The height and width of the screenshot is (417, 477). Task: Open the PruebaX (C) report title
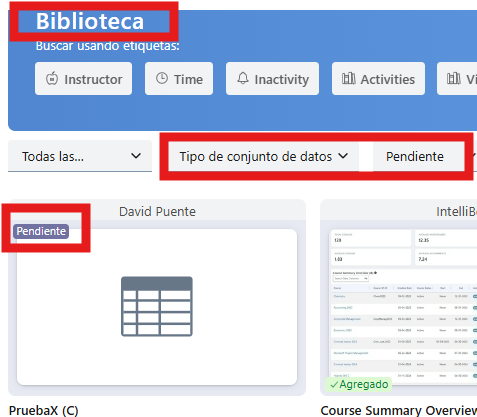pos(43,410)
